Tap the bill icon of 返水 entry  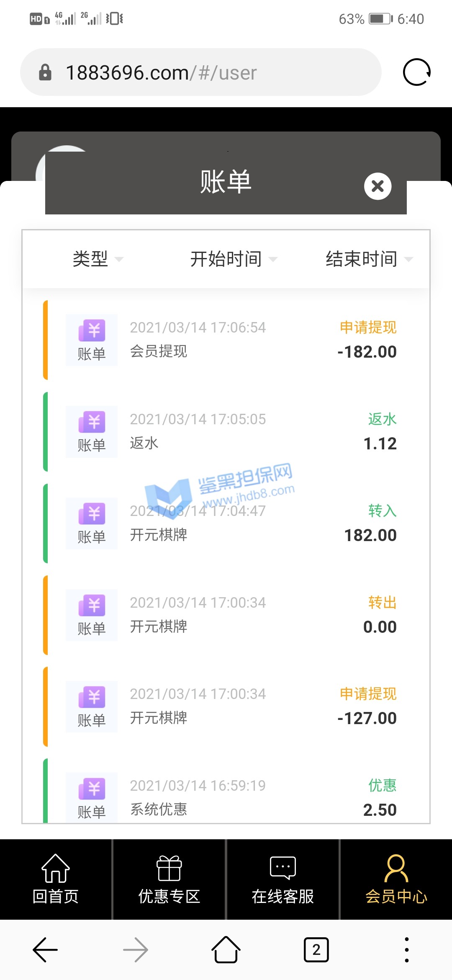tap(92, 431)
